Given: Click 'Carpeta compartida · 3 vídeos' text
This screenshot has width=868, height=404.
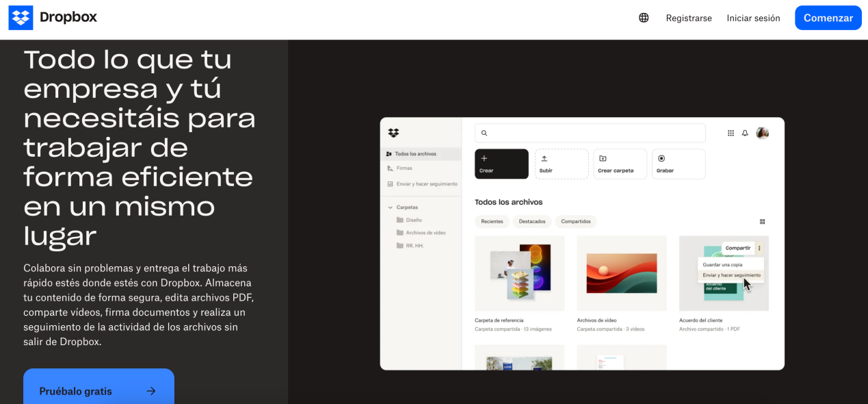Looking at the screenshot, I should tap(611, 329).
